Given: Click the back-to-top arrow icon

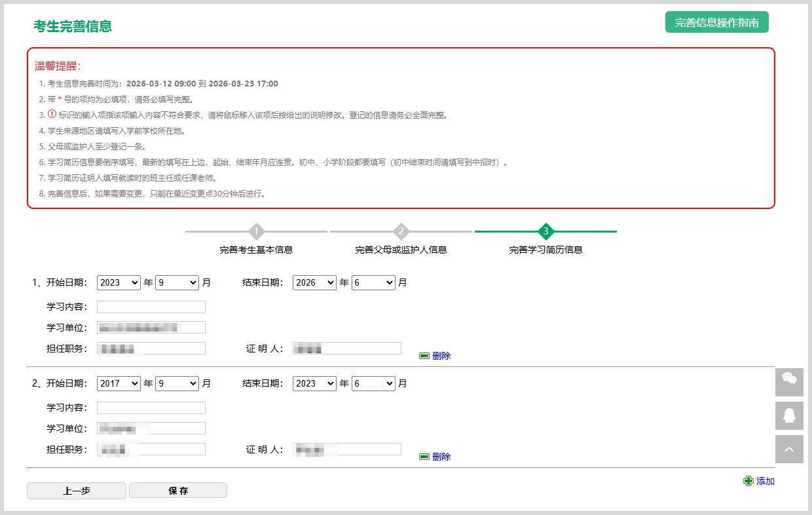Looking at the screenshot, I should (789, 449).
